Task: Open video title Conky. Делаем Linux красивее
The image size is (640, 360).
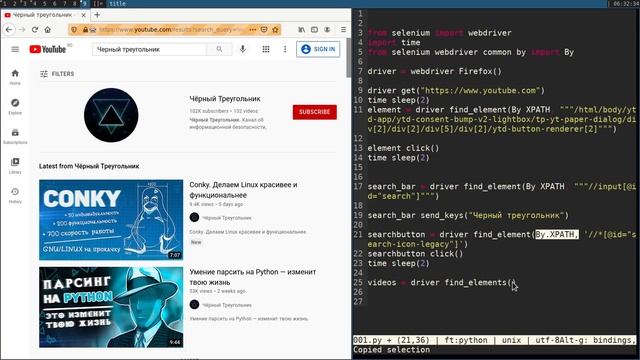Action: [244, 190]
